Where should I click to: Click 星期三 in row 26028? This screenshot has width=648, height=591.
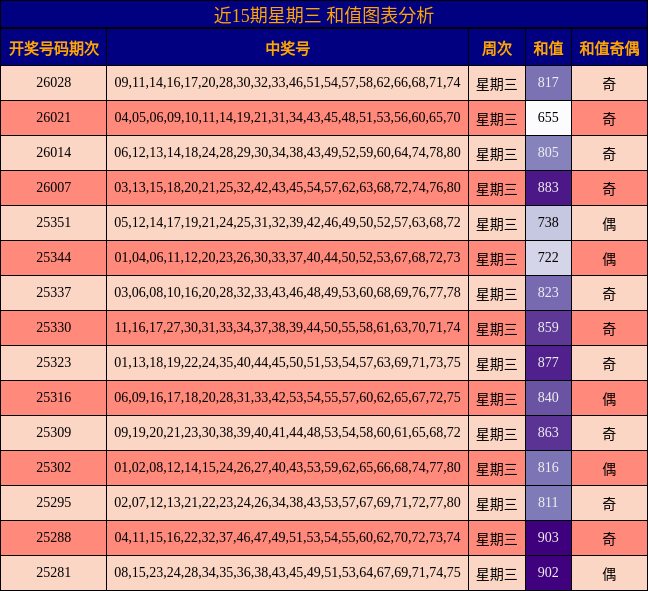(497, 84)
